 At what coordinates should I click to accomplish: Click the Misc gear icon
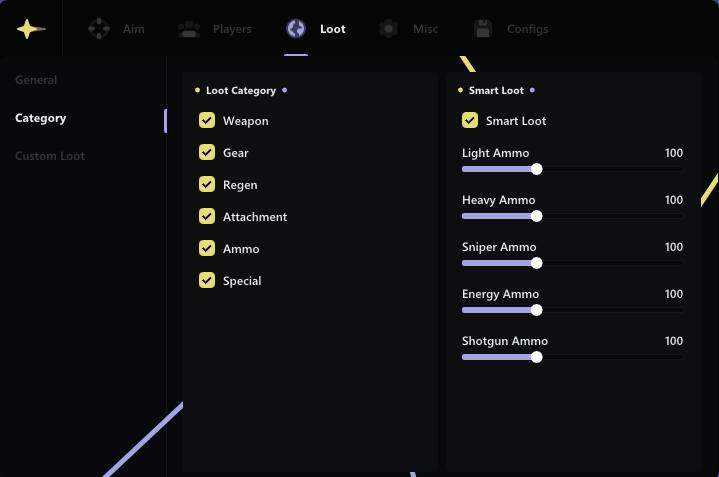tap(388, 28)
